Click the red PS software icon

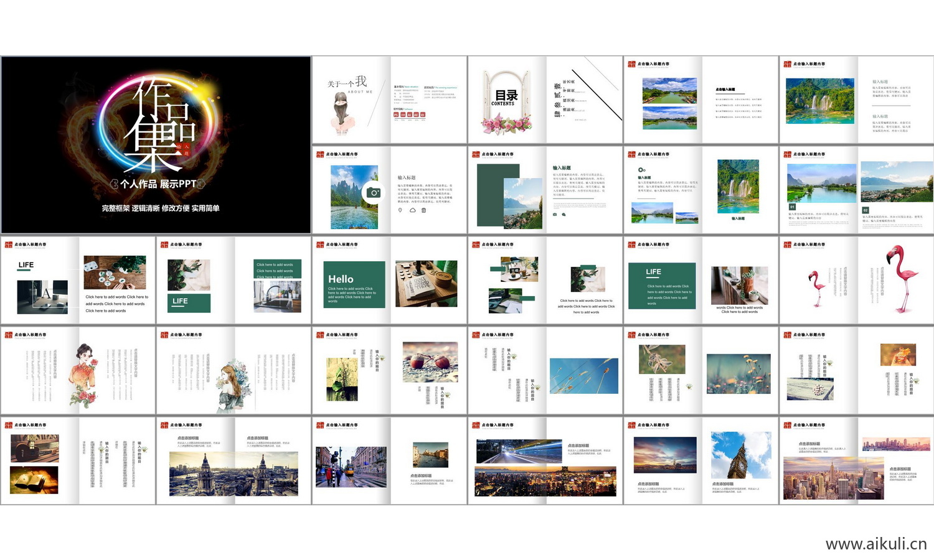396,115
